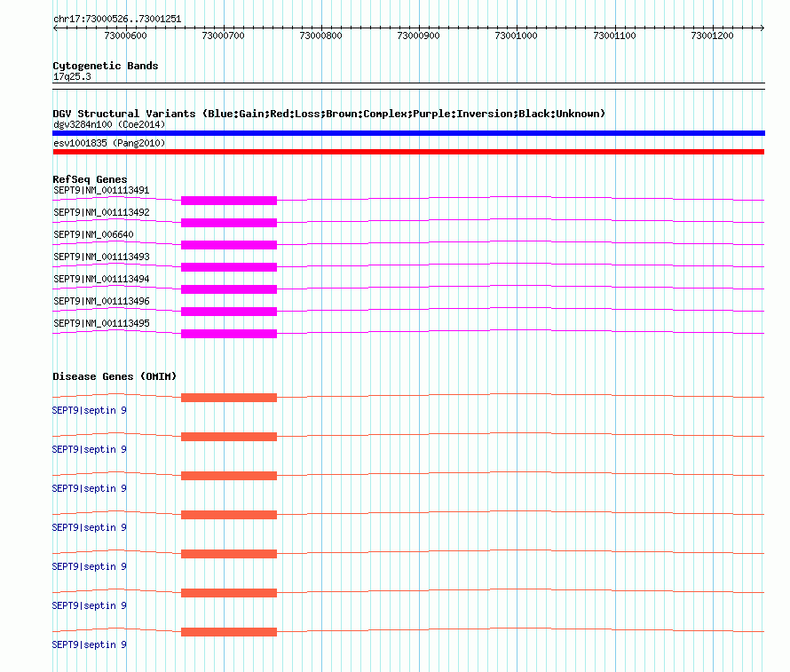Click the blue gain variant bar

point(408,133)
